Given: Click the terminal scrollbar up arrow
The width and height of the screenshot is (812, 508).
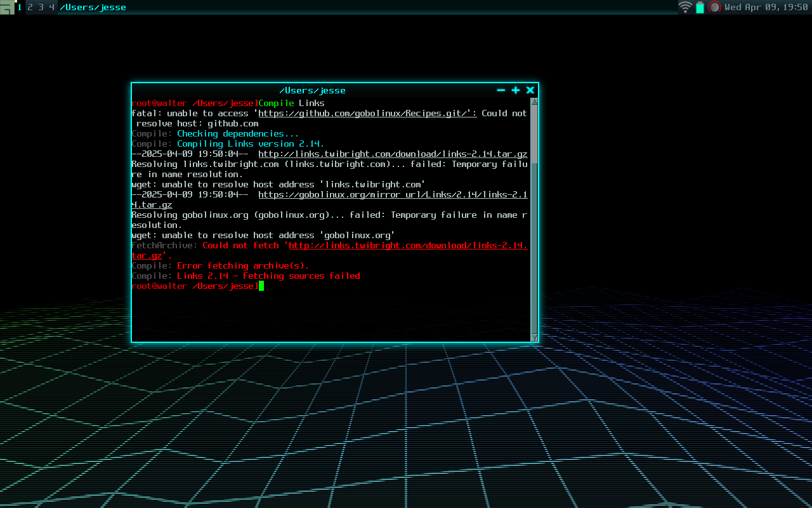Looking at the screenshot, I should pyautogui.click(x=534, y=102).
